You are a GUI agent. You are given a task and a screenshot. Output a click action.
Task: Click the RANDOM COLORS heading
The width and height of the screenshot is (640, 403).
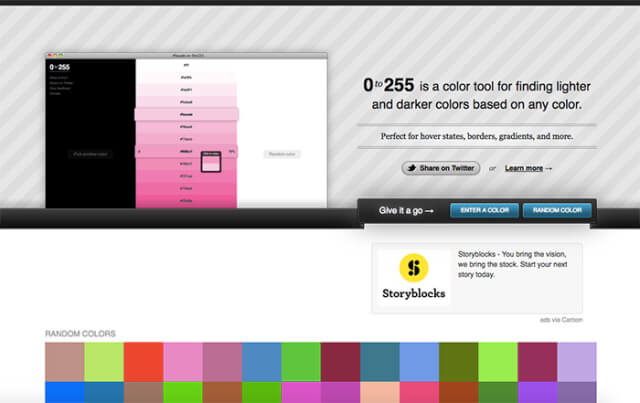click(x=80, y=334)
